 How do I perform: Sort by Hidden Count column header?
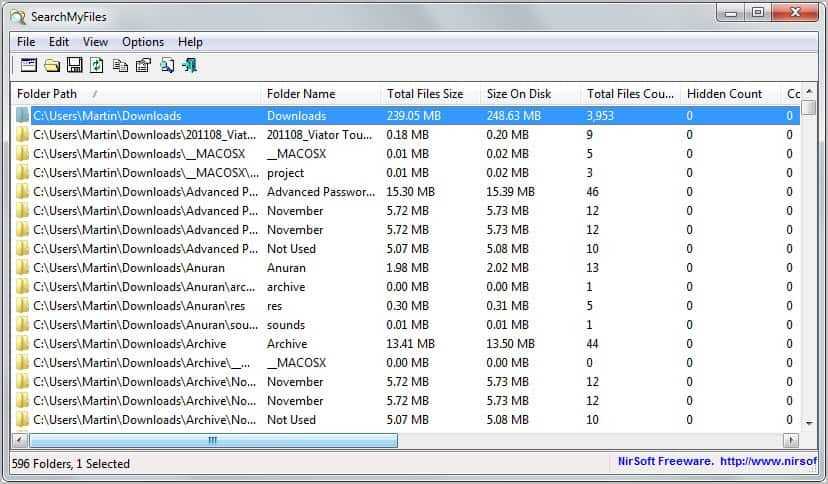coord(724,94)
